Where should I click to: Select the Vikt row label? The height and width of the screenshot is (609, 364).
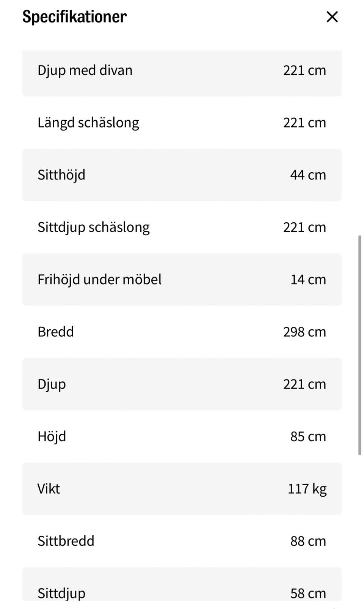[x=49, y=489]
